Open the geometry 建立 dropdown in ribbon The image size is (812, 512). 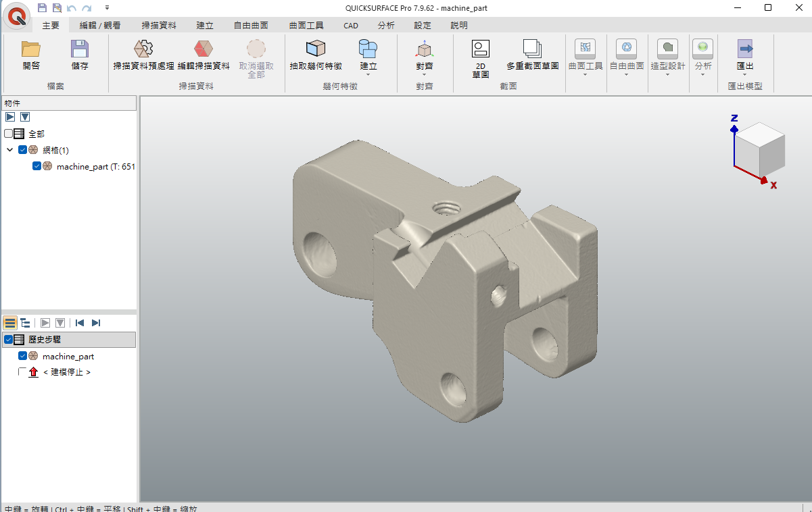click(x=368, y=74)
